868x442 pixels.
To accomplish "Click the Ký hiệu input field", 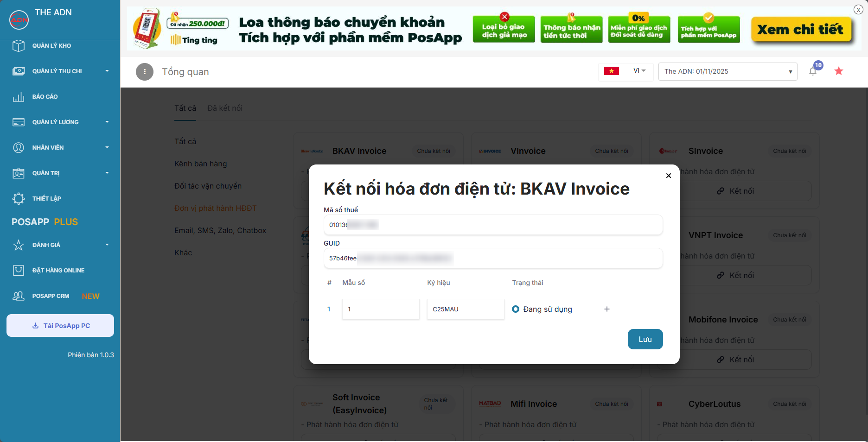I will click(466, 309).
